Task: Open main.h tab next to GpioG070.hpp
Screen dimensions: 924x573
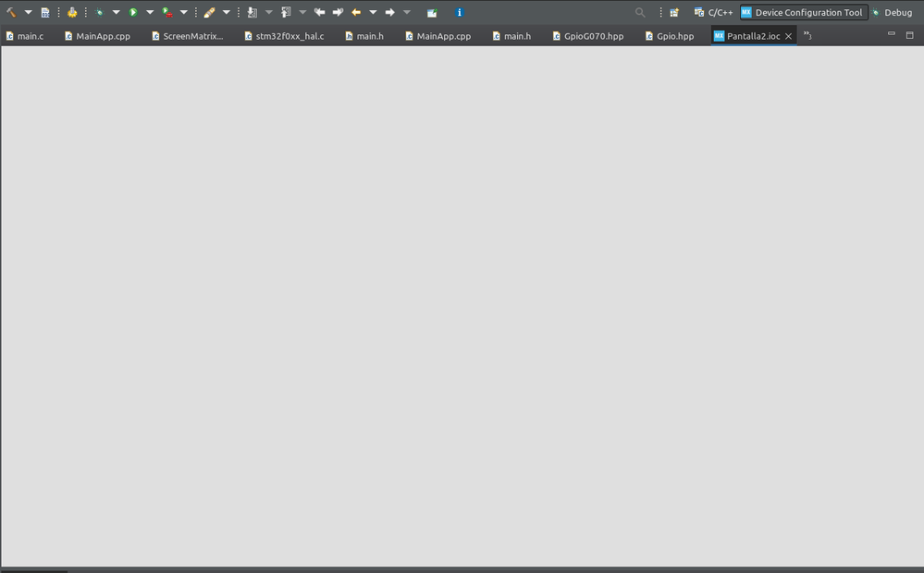Action: pyautogui.click(x=511, y=36)
